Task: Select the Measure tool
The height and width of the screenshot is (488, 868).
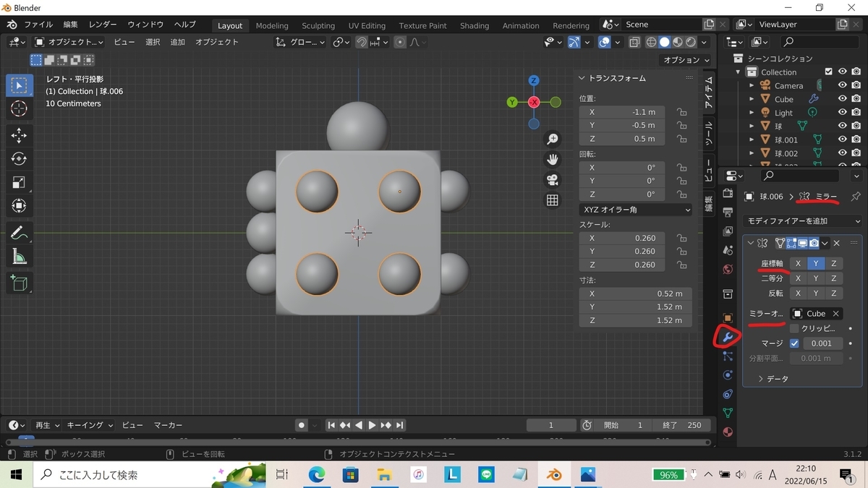Action: point(20,257)
